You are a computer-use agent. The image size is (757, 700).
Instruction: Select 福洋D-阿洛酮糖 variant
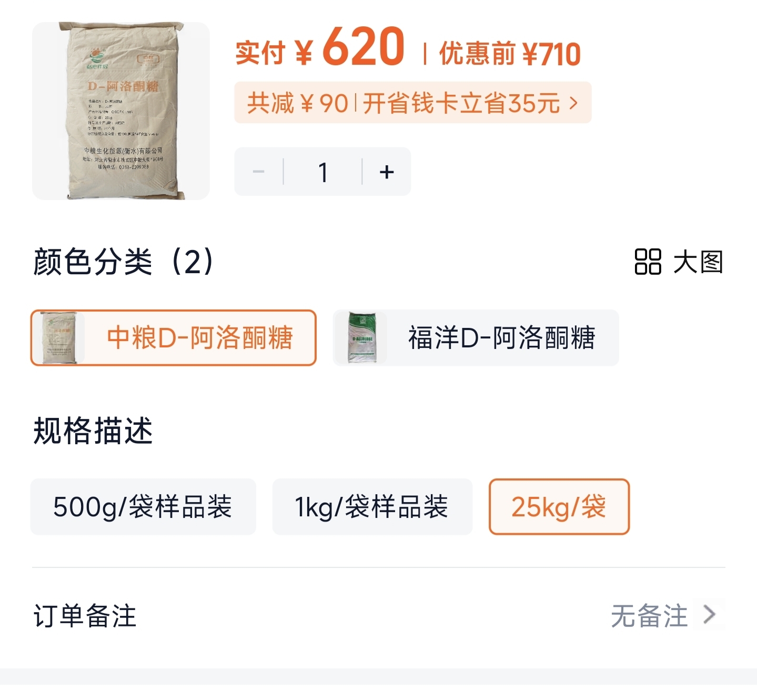click(x=476, y=338)
